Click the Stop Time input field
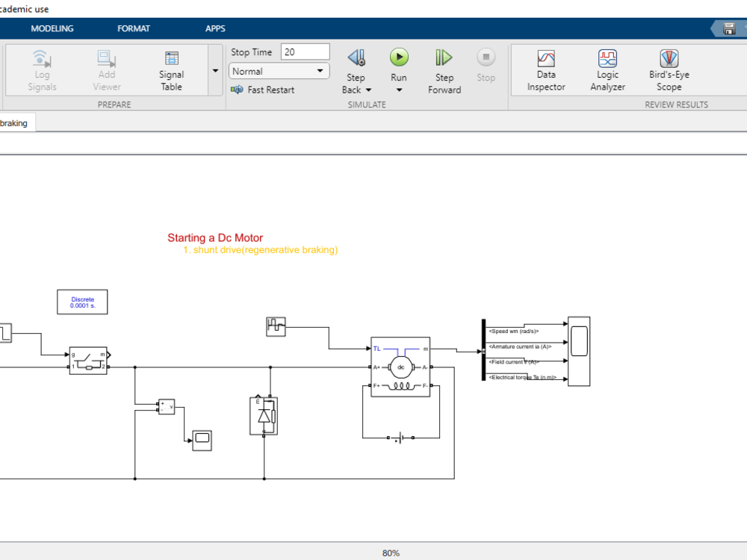 (305, 52)
